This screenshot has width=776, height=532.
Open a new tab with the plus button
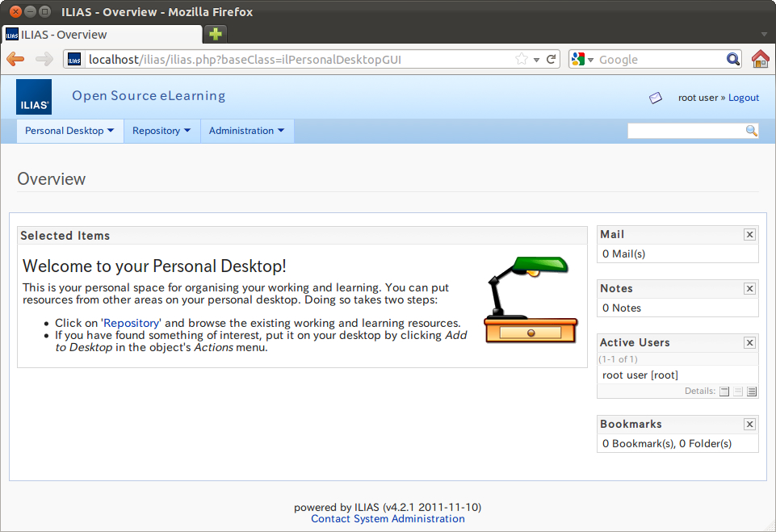pos(216,34)
